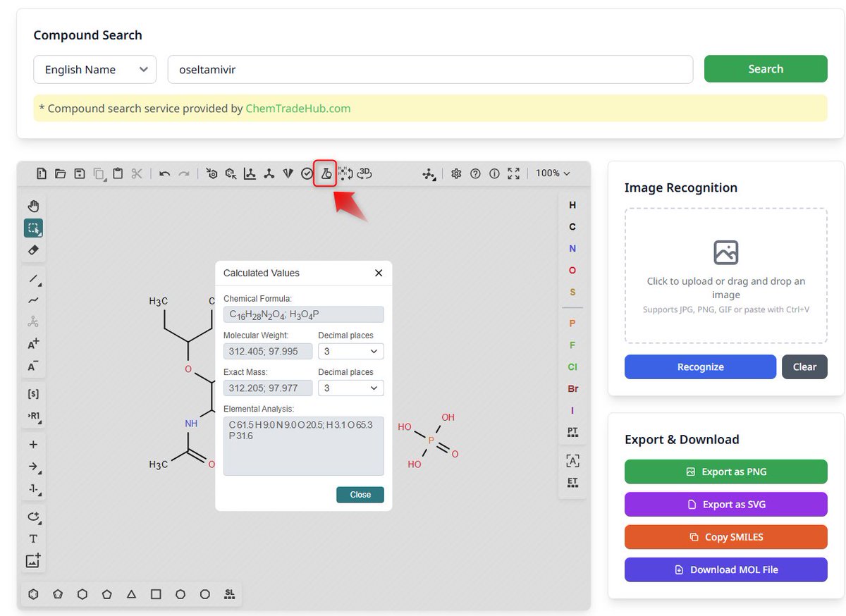Open the Structure Library SL icon
The width and height of the screenshot is (846, 616).
(x=229, y=594)
